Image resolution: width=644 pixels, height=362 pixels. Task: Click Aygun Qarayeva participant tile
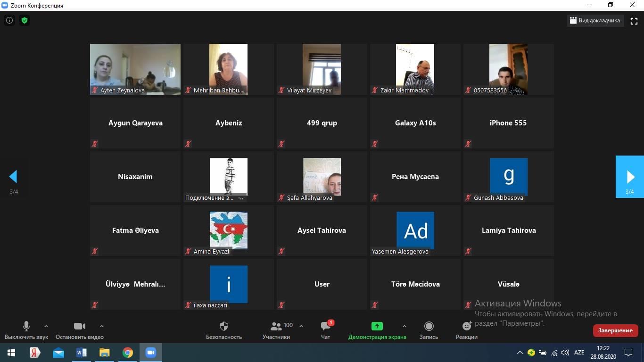click(135, 123)
